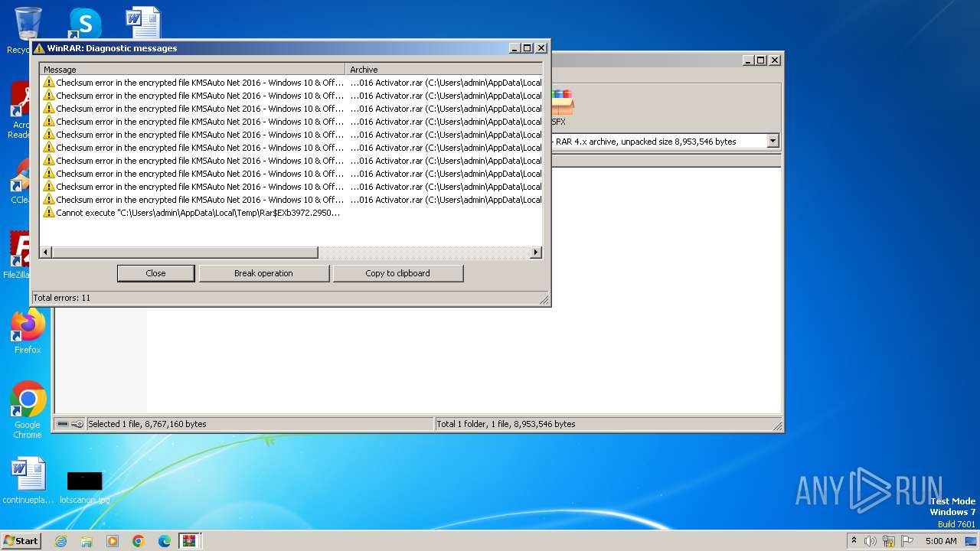
Task: Close the background WinRAR main window
Action: [775, 60]
